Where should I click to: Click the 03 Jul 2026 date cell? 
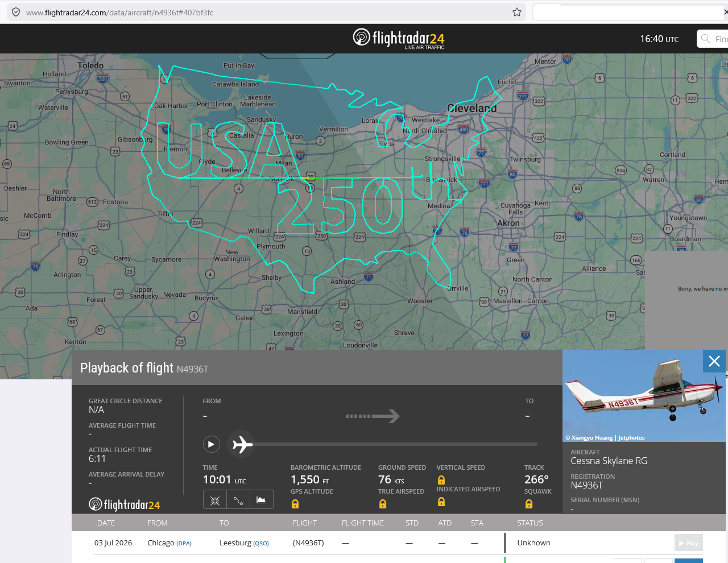tap(113, 543)
